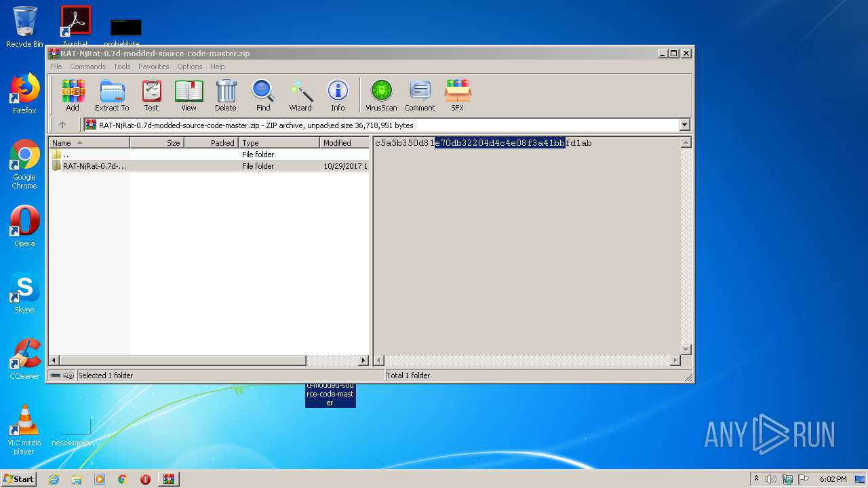Click file list scroll left arrow
868x488 pixels.
(55, 361)
